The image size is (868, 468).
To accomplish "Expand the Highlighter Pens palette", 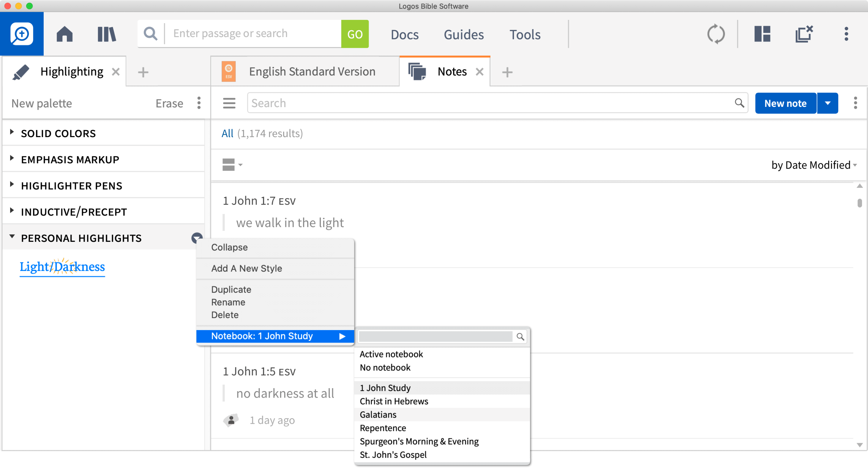I will click(x=12, y=184).
